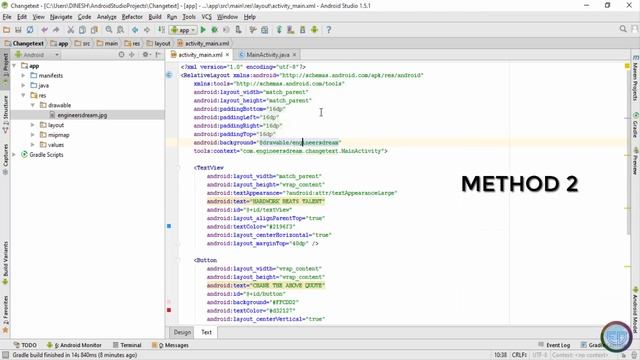Click the Cut scissors icon
The height and width of the screenshot is (360, 640).
[x=71, y=30]
